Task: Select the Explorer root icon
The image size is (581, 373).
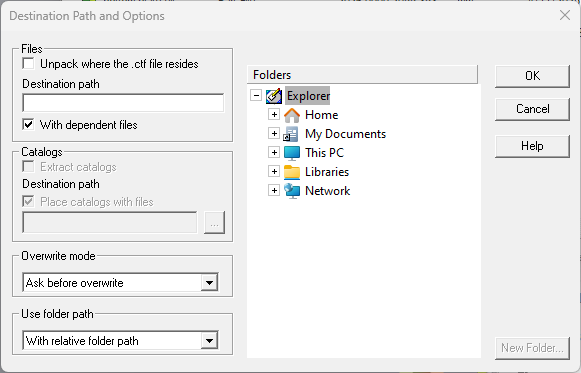Action: tap(274, 96)
